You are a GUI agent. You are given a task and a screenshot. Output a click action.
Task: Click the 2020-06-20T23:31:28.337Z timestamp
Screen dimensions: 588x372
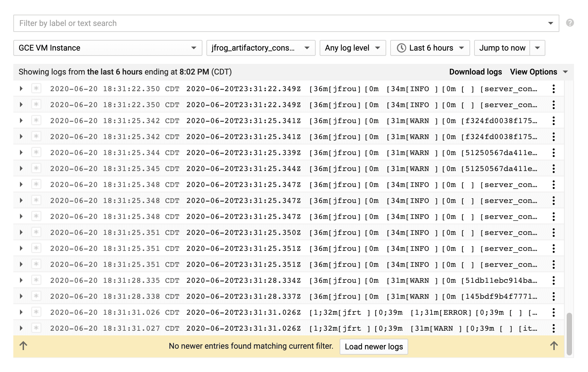(243, 296)
